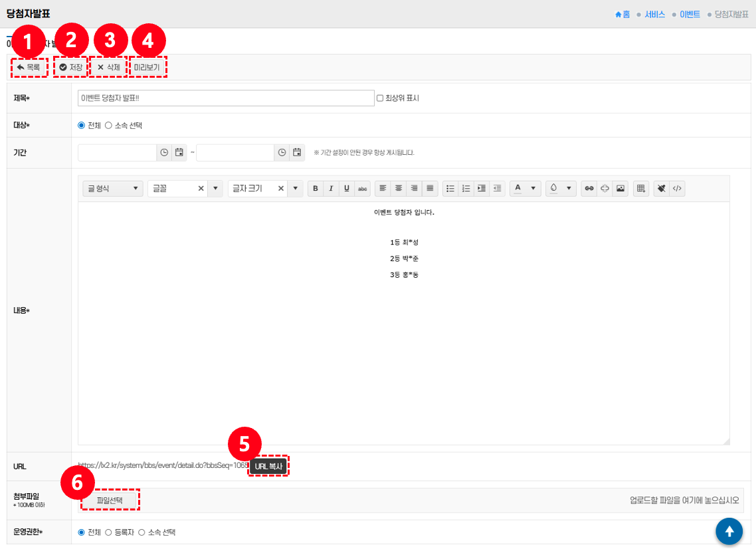Viewport: 756px width, 553px height.
Task: Click the 저장 save button
Action: tap(71, 67)
